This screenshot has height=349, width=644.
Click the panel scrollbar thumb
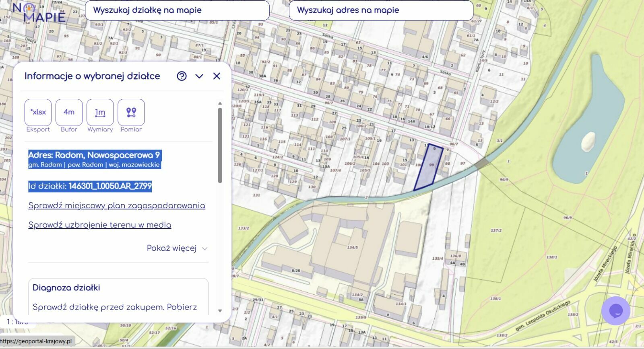tap(220, 145)
